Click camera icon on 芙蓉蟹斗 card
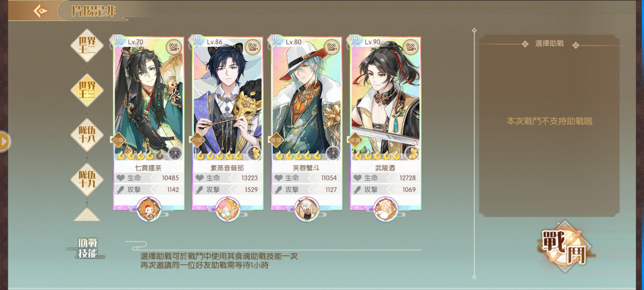 [332, 47]
